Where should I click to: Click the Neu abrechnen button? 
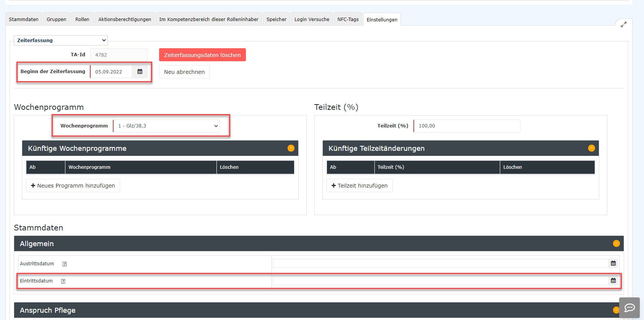[184, 72]
